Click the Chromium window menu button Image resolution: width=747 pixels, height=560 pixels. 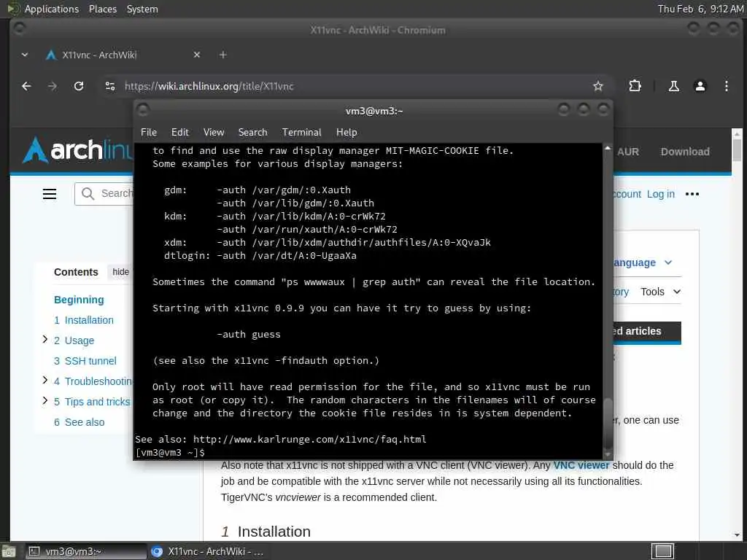(20, 29)
